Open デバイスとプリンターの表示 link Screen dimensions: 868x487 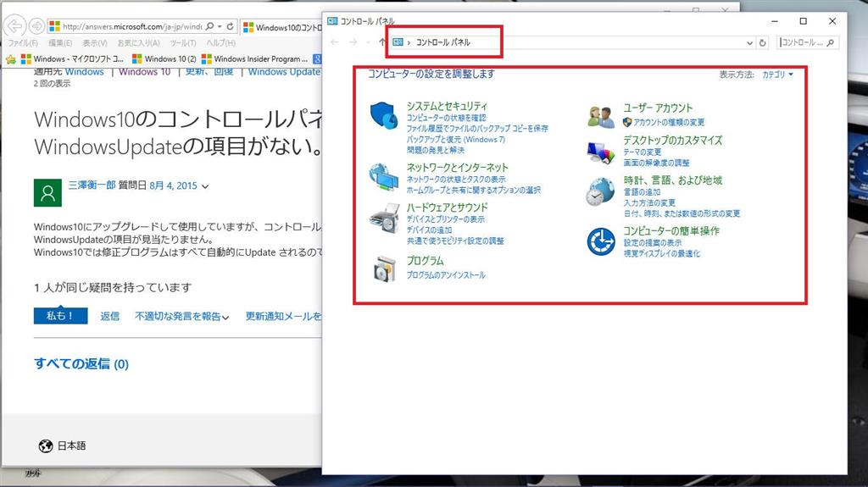click(x=445, y=219)
